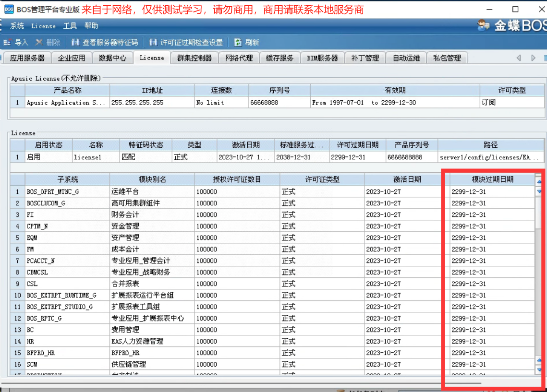Click the 产品名称 column header
Viewport: 547px width, 392px height.
67,90
